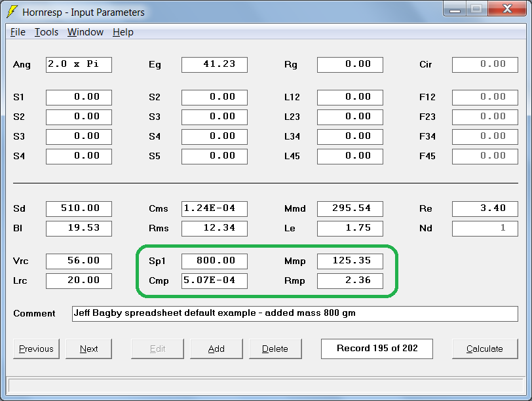Click the Sd label
The width and height of the screenshot is (532, 401).
(x=20, y=208)
